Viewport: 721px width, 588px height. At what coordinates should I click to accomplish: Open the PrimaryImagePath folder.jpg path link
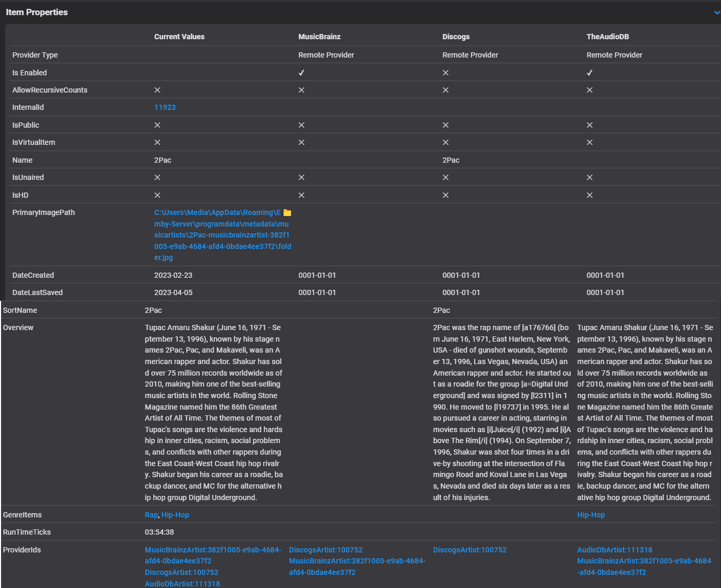[222, 235]
